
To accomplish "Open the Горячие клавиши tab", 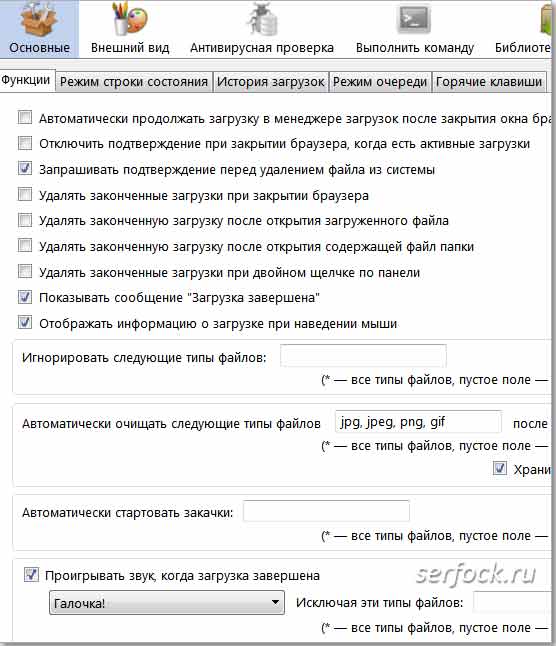I will tap(489, 82).
